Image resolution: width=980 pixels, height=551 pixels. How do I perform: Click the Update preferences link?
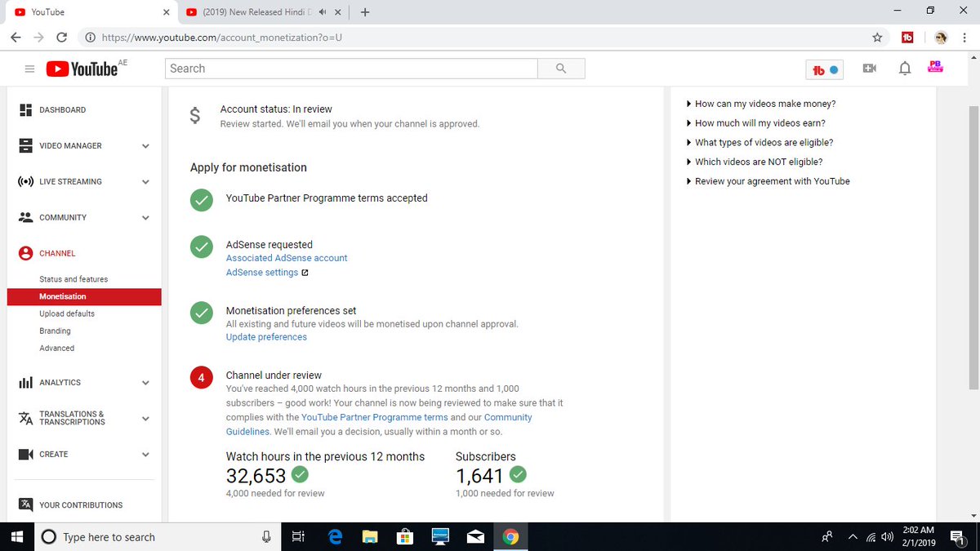pos(266,337)
